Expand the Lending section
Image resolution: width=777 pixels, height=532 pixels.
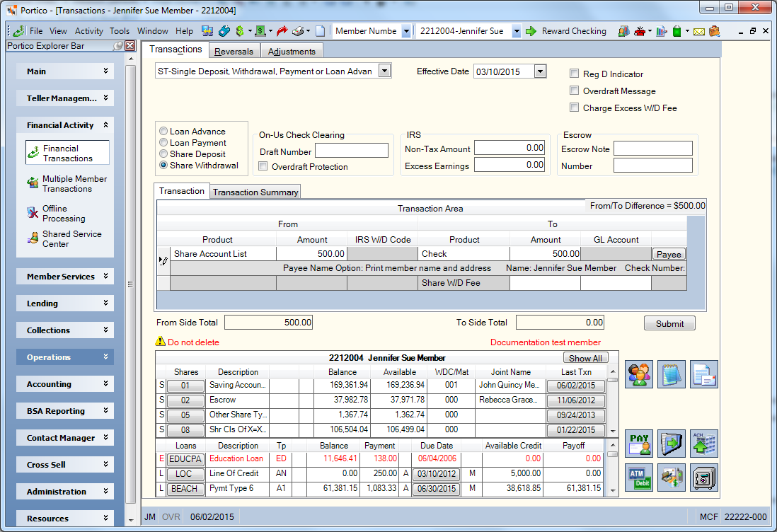click(65, 303)
